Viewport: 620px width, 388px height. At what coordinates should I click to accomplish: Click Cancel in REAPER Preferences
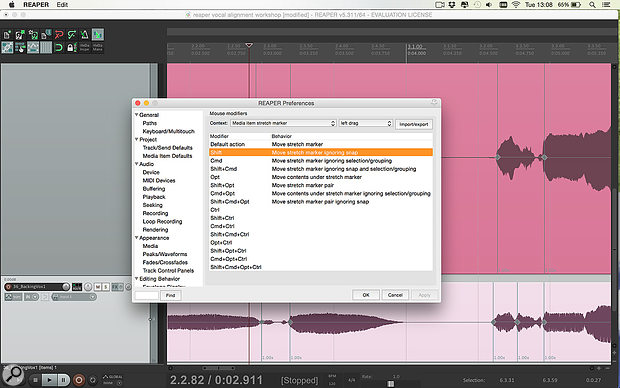[x=395, y=295]
